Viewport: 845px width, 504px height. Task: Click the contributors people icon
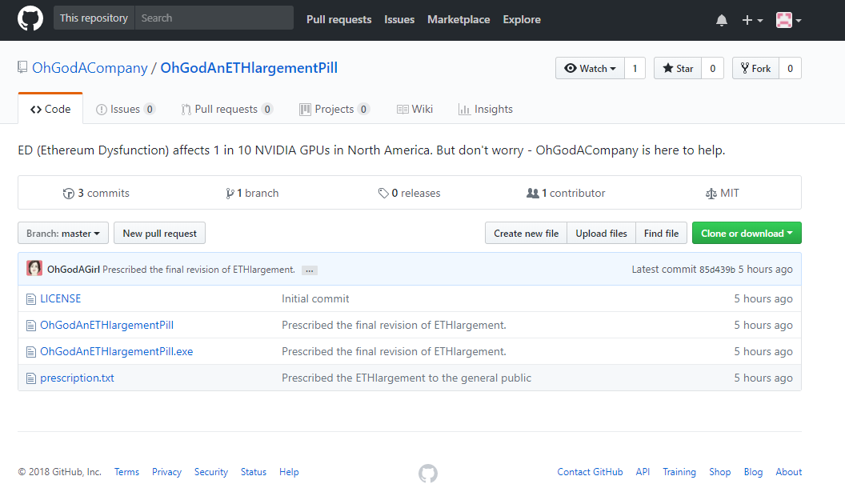[532, 193]
